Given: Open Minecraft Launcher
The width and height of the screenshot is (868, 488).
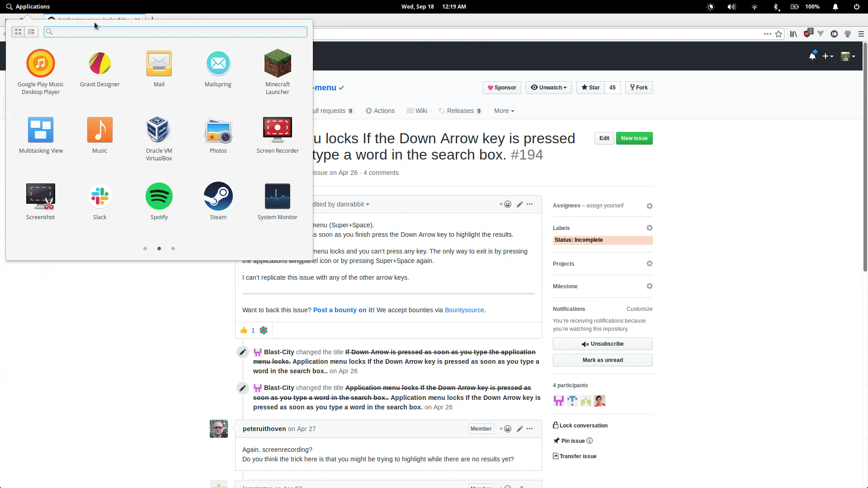Looking at the screenshot, I should tap(277, 64).
